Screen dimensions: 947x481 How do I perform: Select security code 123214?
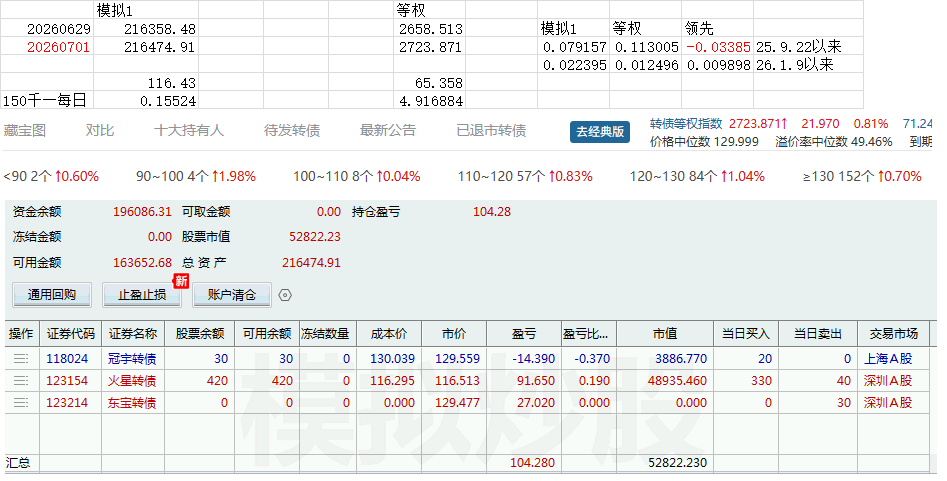(67, 402)
